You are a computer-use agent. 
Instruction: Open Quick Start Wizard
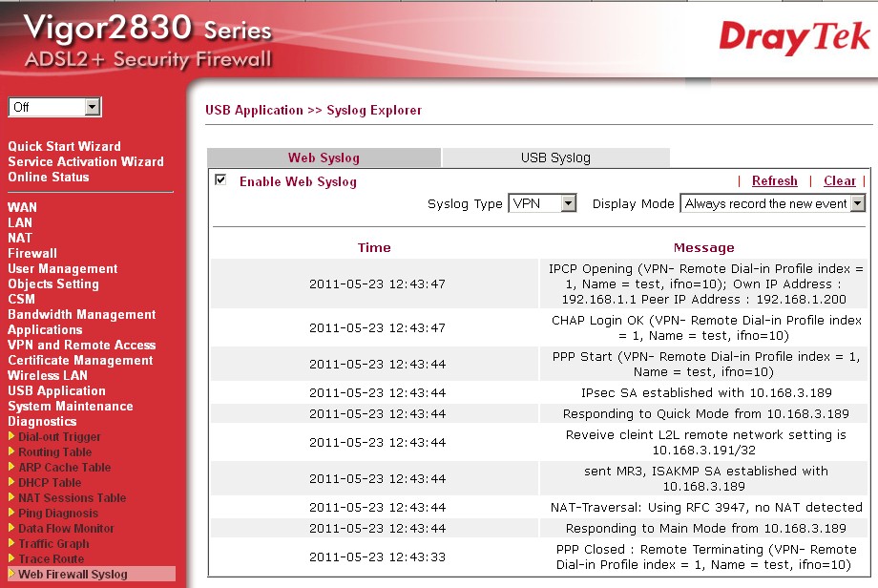point(64,146)
